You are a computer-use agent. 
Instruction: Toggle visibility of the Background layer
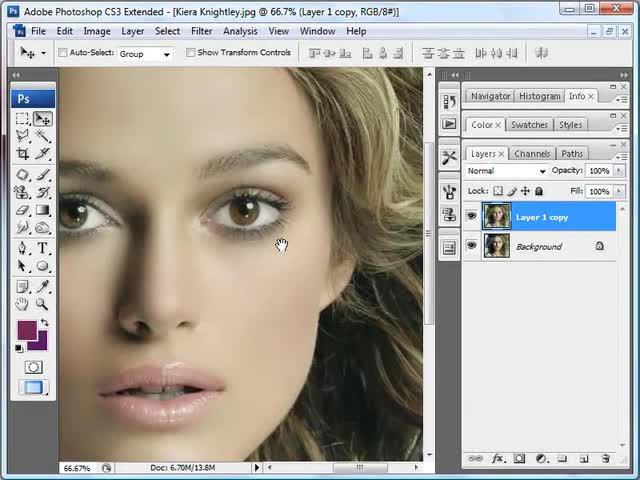tap(472, 246)
